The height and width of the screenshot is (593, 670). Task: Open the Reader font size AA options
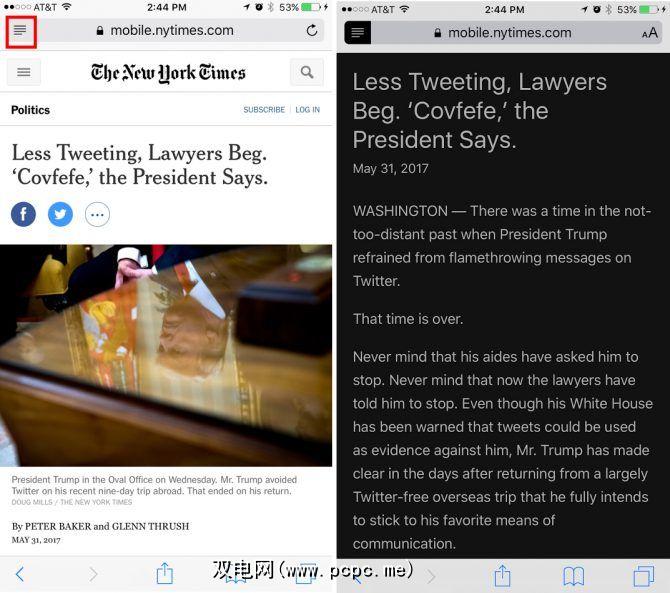click(x=649, y=33)
